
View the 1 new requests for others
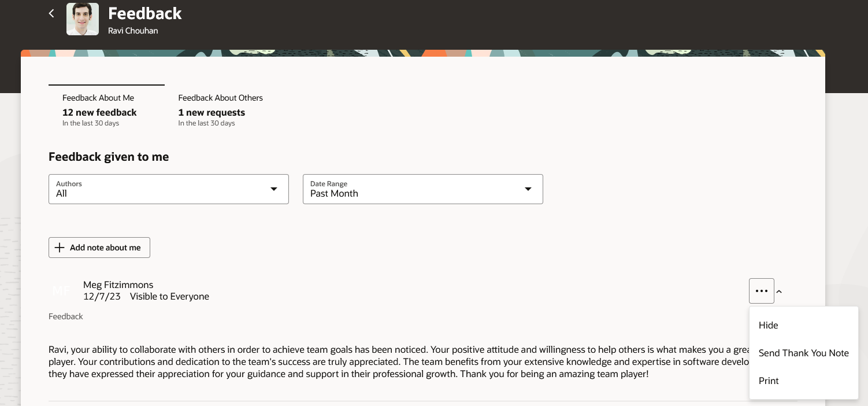click(212, 112)
